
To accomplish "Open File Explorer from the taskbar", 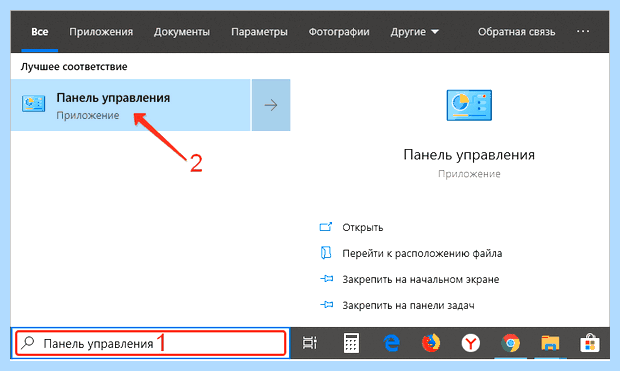I will click(x=550, y=343).
